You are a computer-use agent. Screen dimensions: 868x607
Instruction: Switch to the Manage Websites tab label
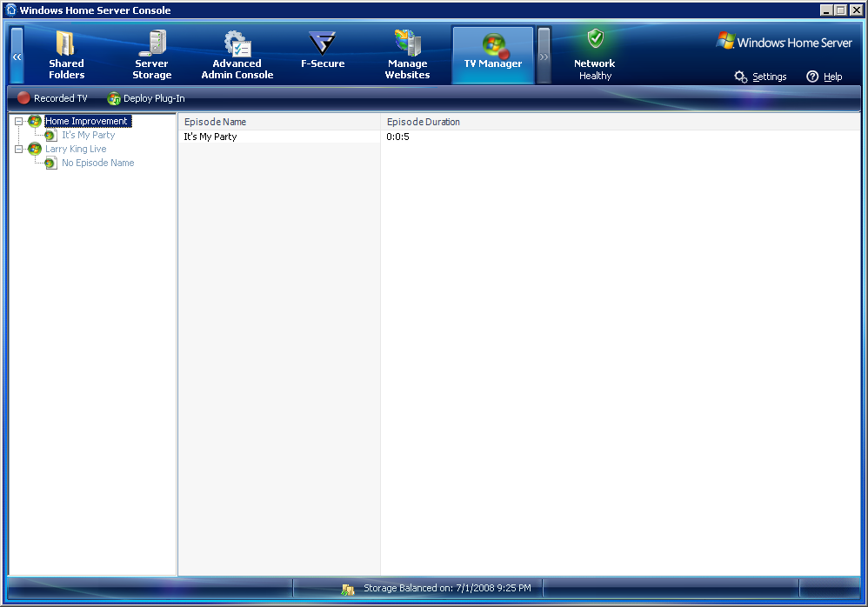(x=407, y=70)
